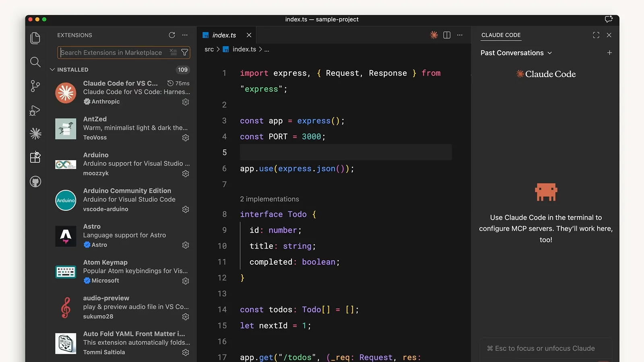
Task: Open Atom Keymap manage gear
Action: (x=186, y=281)
